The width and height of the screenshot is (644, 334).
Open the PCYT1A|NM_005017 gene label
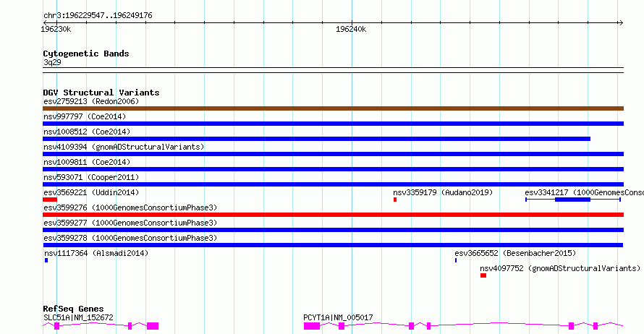pos(338,317)
